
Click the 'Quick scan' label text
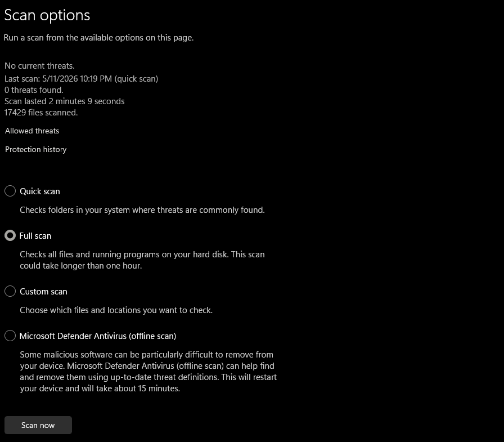pyautogui.click(x=40, y=191)
